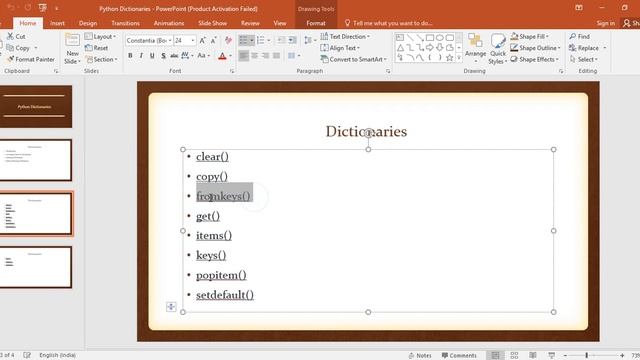The image size is (640, 360).
Task: Open the Change Case Aa dropdown
Action: coord(203,56)
